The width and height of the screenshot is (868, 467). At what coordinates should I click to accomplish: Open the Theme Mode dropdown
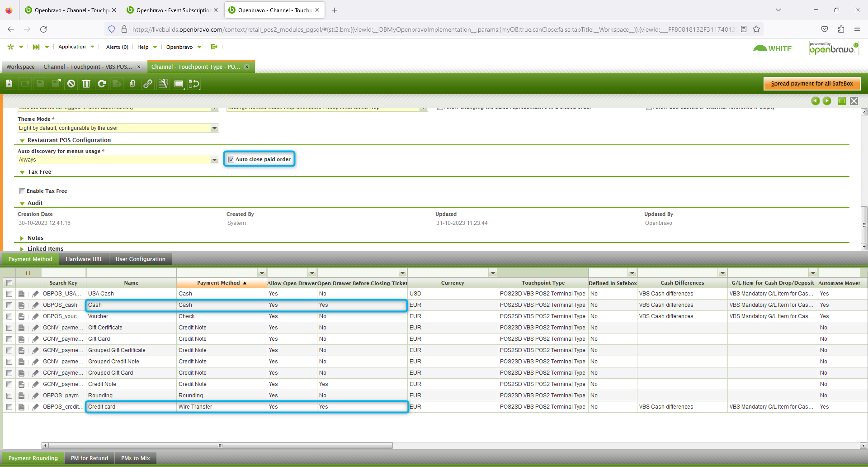point(214,128)
